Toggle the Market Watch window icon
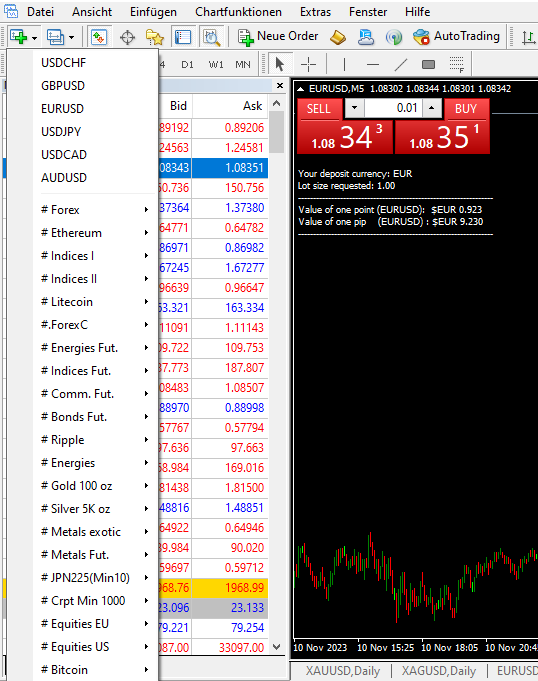This screenshot has height=681, width=538. pyautogui.click(x=99, y=37)
